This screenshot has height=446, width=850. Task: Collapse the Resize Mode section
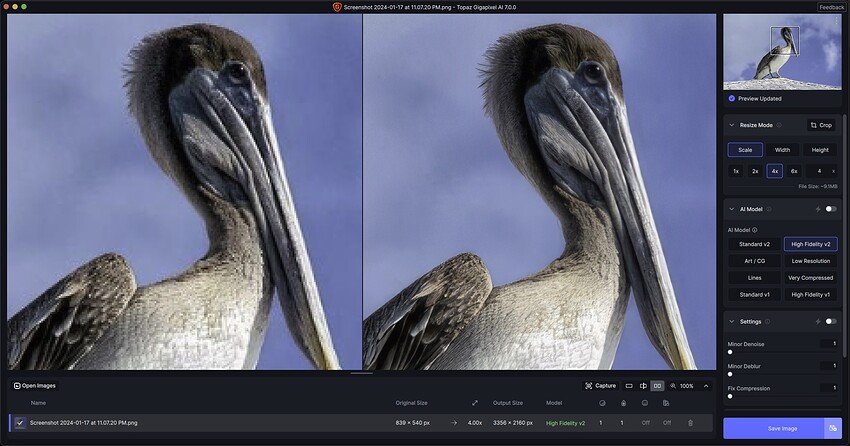click(732, 125)
